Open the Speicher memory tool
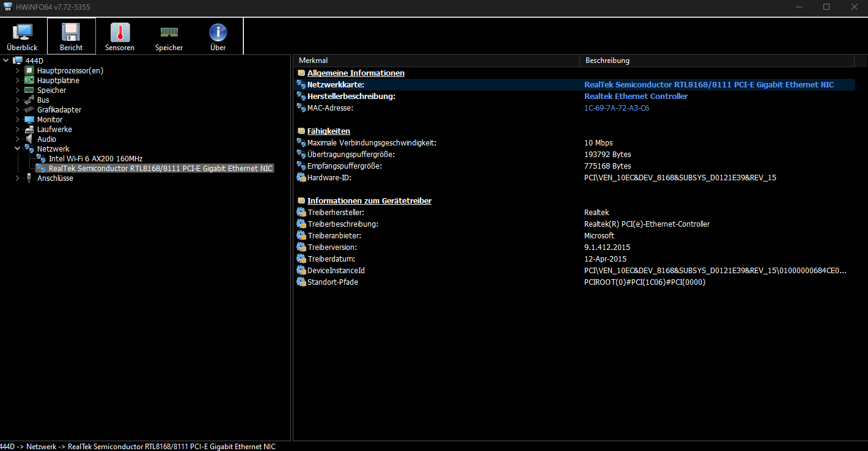Screen dimensions: 868x451 169,36
